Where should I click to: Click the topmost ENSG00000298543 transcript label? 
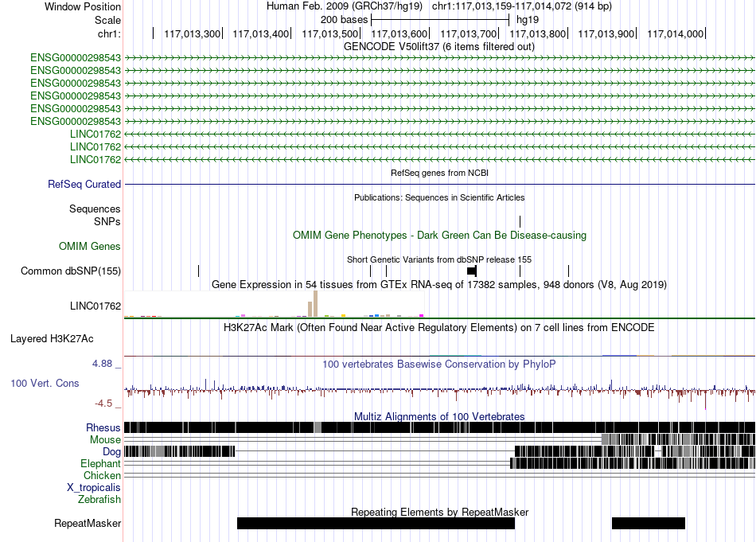point(76,58)
